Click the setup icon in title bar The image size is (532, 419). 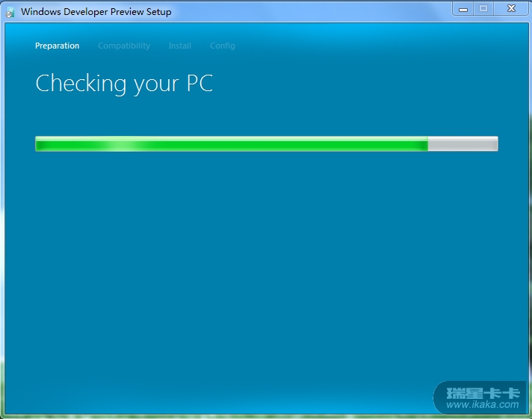[x=10, y=12]
